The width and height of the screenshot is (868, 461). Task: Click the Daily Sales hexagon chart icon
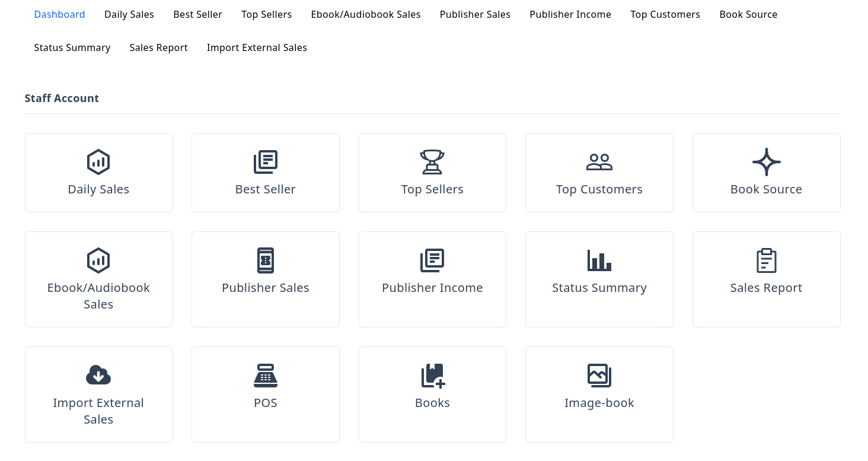coord(98,162)
